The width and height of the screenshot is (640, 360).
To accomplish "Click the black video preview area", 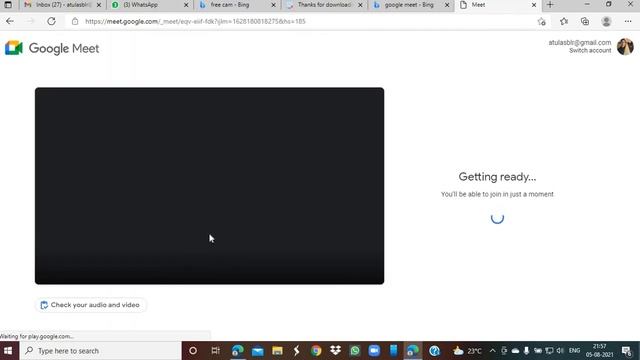I will 209,186.
